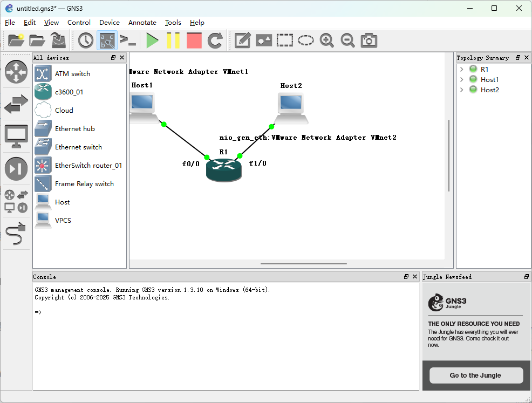The image size is (532, 403).
Task: Toggle show interface labels button
Action: click(x=107, y=40)
